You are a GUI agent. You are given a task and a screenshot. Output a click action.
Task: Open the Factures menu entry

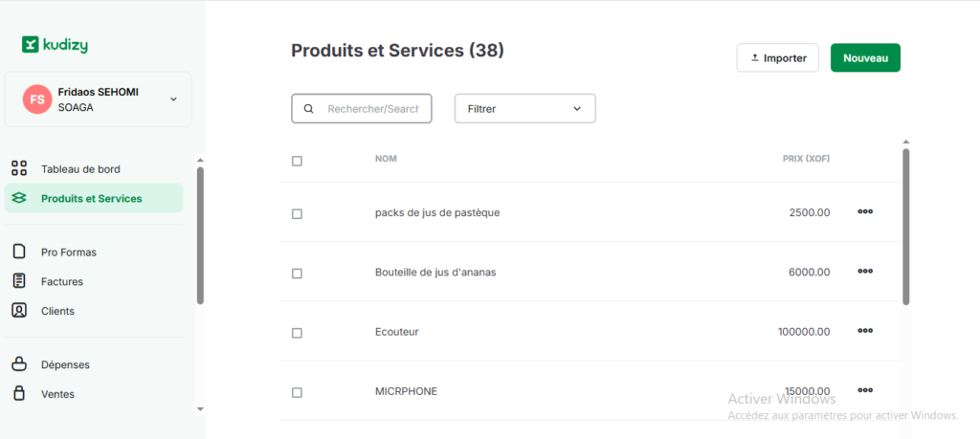point(62,281)
